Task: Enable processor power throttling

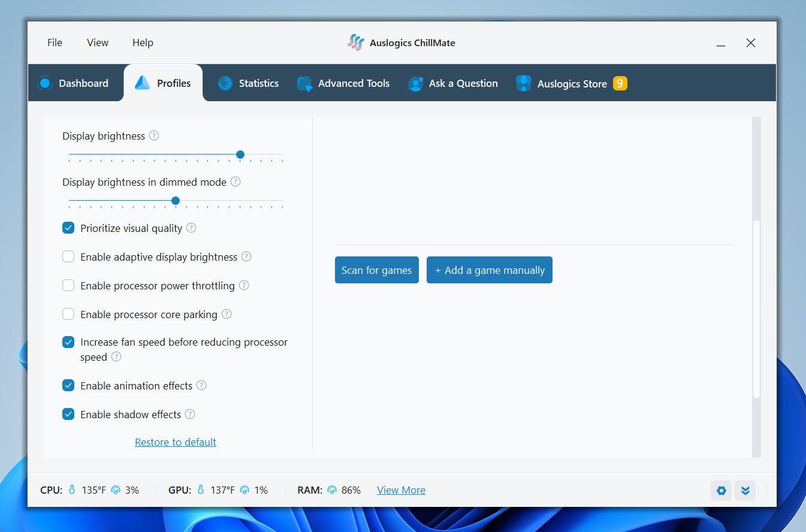Action: pyautogui.click(x=68, y=285)
